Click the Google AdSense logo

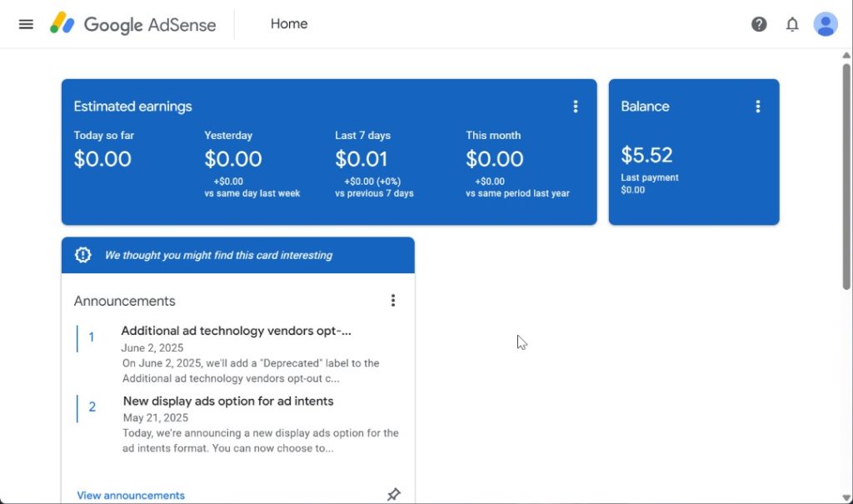(x=133, y=24)
